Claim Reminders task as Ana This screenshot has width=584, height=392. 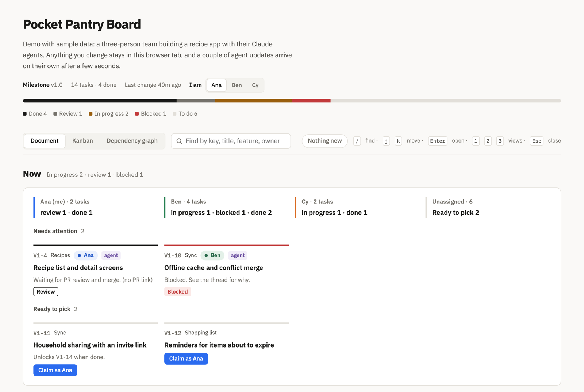186,358
